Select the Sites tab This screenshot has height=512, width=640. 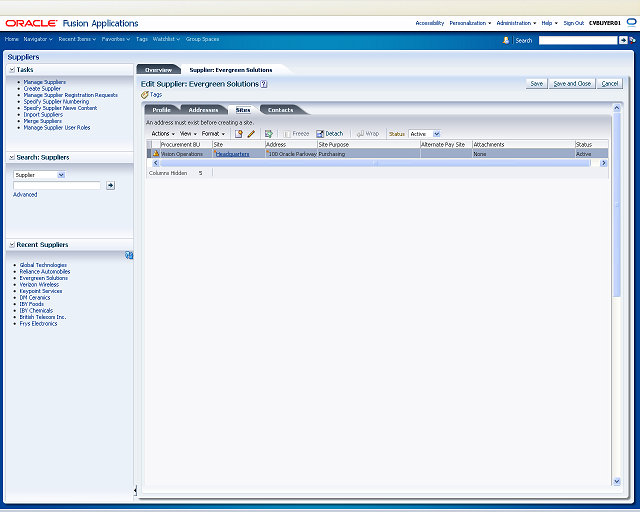tap(243, 110)
